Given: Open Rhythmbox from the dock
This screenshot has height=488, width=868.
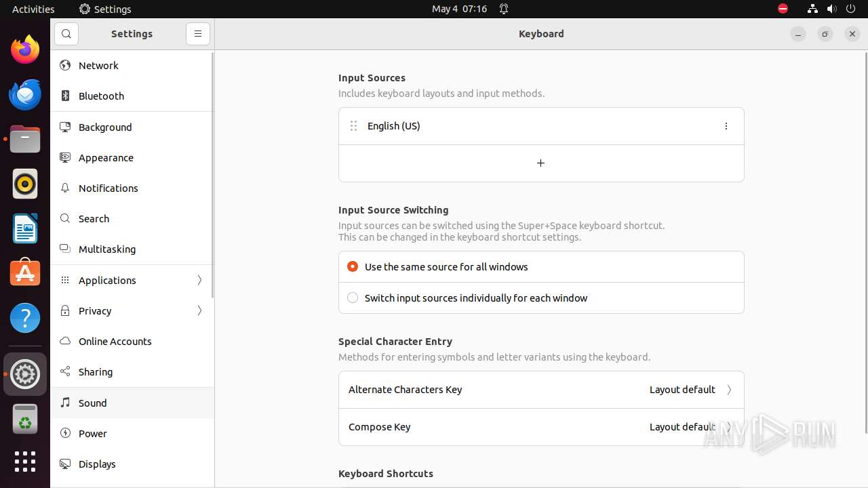Looking at the screenshot, I should [x=25, y=184].
